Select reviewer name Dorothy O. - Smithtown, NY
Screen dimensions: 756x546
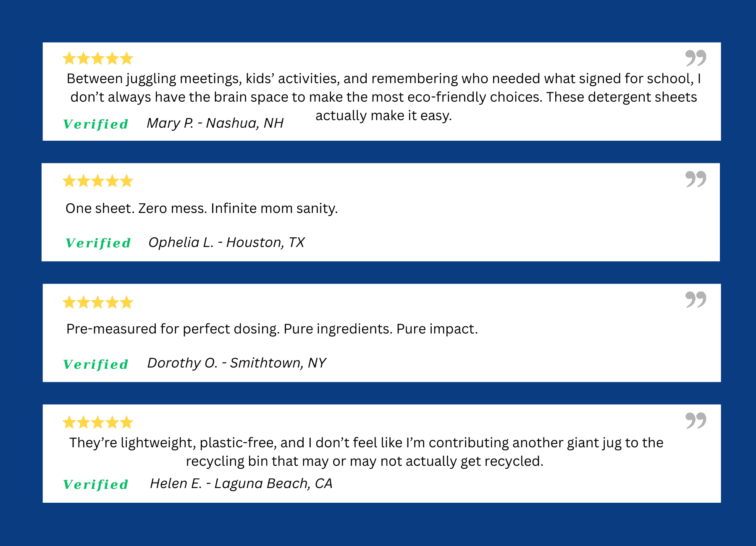click(236, 363)
